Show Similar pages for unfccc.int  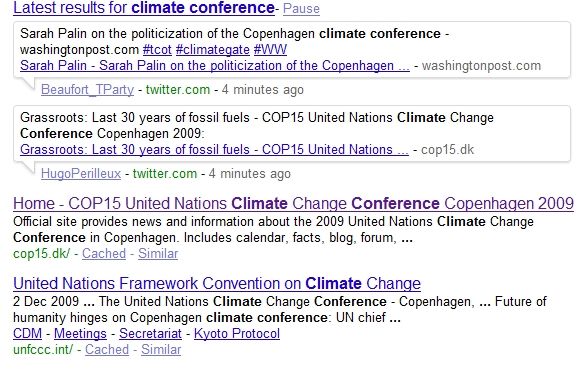pyautogui.click(x=161, y=350)
